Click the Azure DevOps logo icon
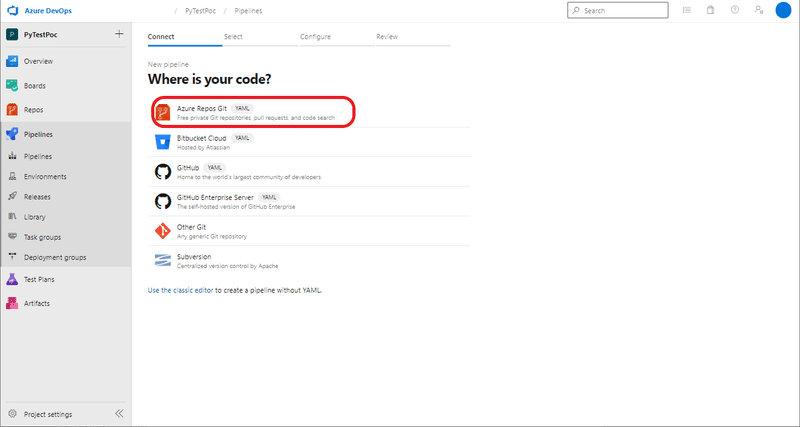 pos(12,11)
